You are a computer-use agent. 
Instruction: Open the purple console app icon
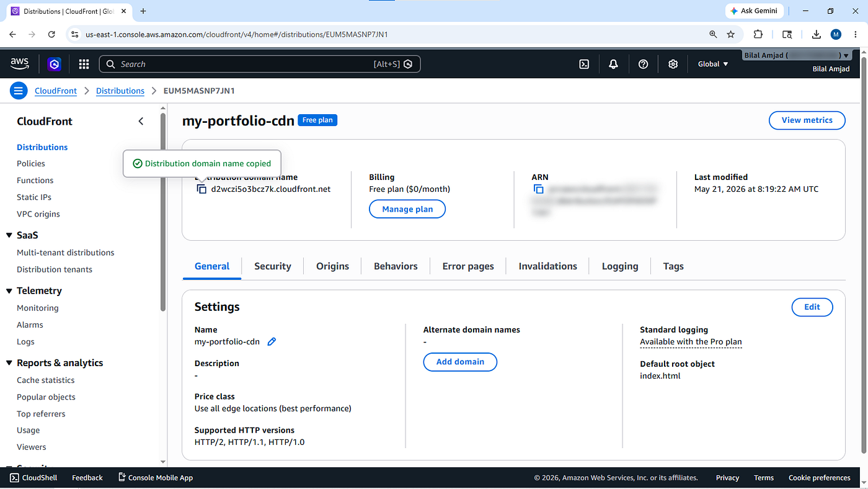point(55,64)
